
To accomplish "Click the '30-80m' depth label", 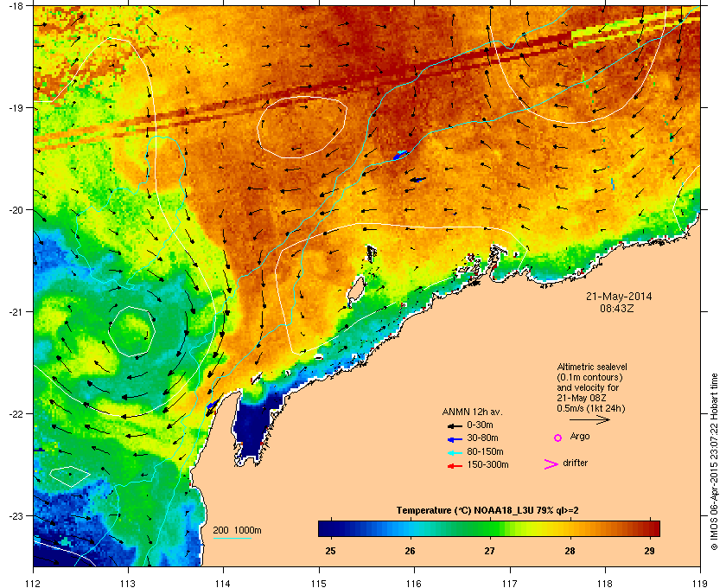I will point(482,438).
